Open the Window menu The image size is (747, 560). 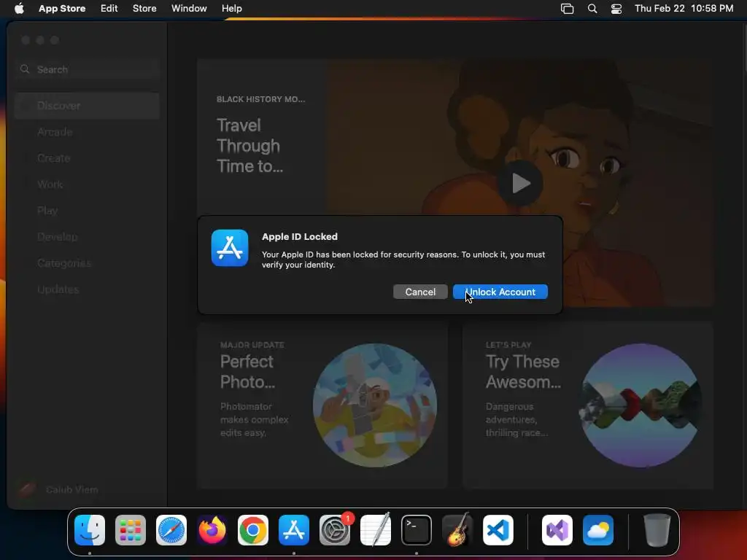189,8
